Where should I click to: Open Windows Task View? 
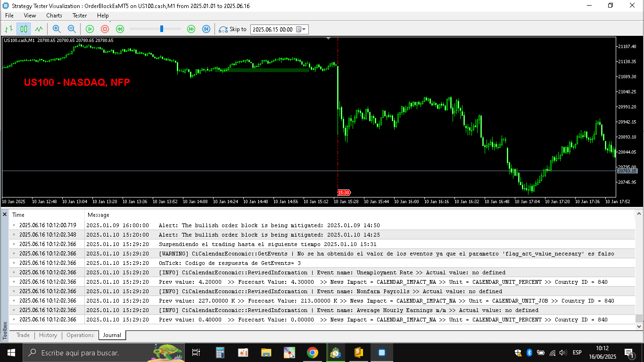pyautogui.click(x=196, y=353)
